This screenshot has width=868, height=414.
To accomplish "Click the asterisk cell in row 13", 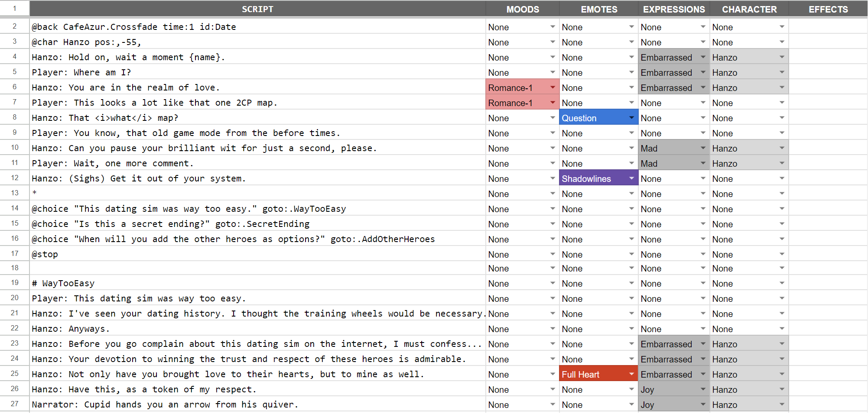I will coord(257,193).
